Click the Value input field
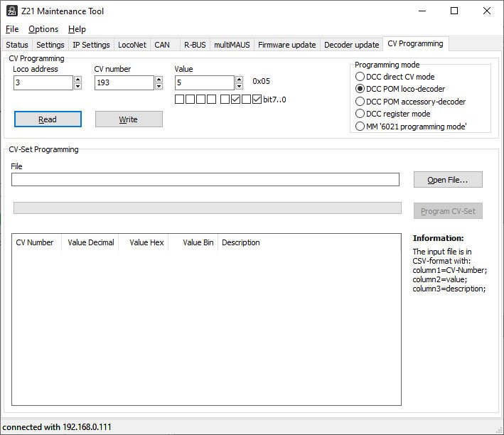Viewport: 504px width, 435px height. 205,82
